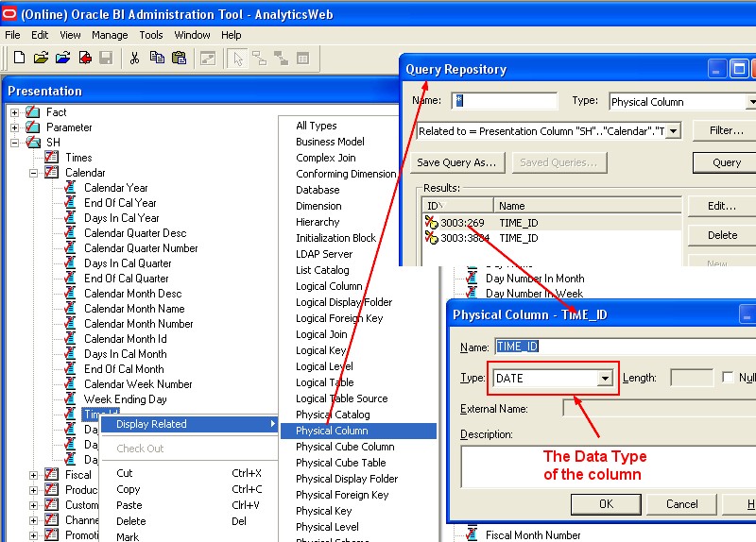Click the Day Number In Month icon
Image resolution: width=756 pixels, height=542 pixels.
pyautogui.click(x=472, y=278)
